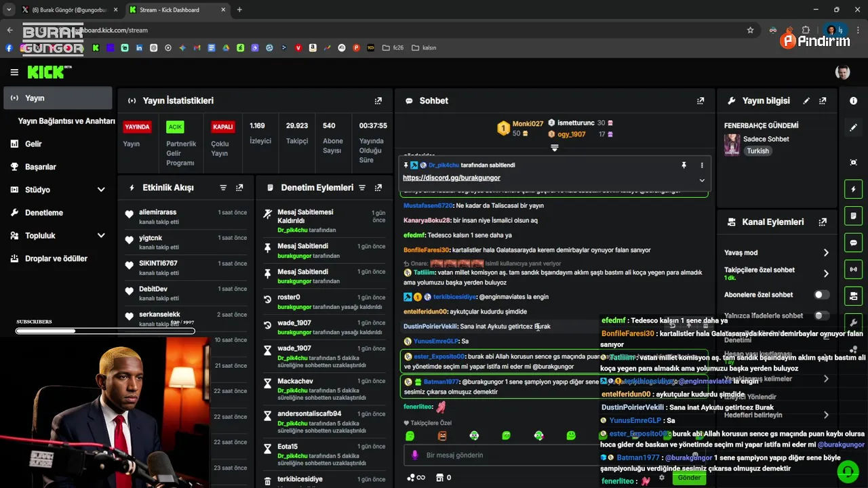Open the user profile avatar in the Kick header
Image resolution: width=868 pixels, height=488 pixels.
click(x=842, y=73)
